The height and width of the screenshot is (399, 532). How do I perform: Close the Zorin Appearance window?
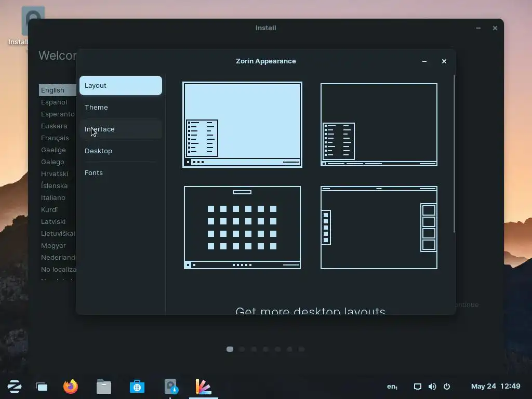coord(444,61)
